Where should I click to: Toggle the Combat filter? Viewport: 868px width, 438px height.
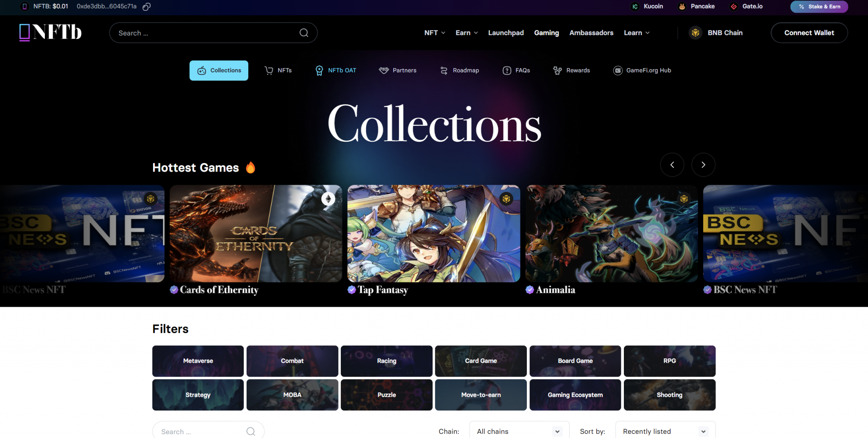click(292, 361)
